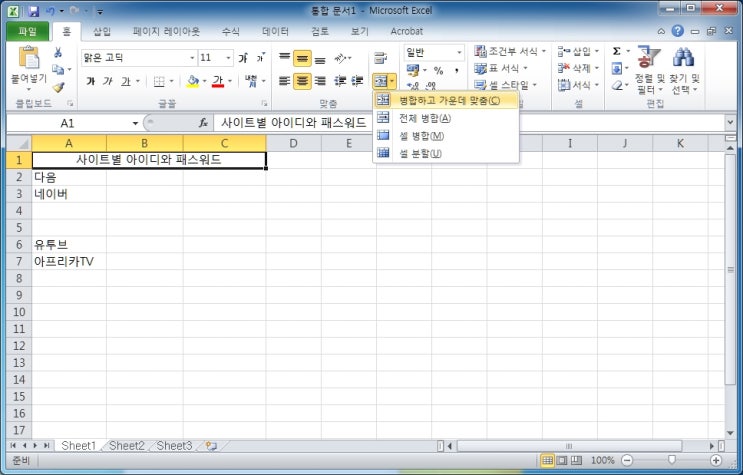Switch to Sheet2 tab

(127, 446)
